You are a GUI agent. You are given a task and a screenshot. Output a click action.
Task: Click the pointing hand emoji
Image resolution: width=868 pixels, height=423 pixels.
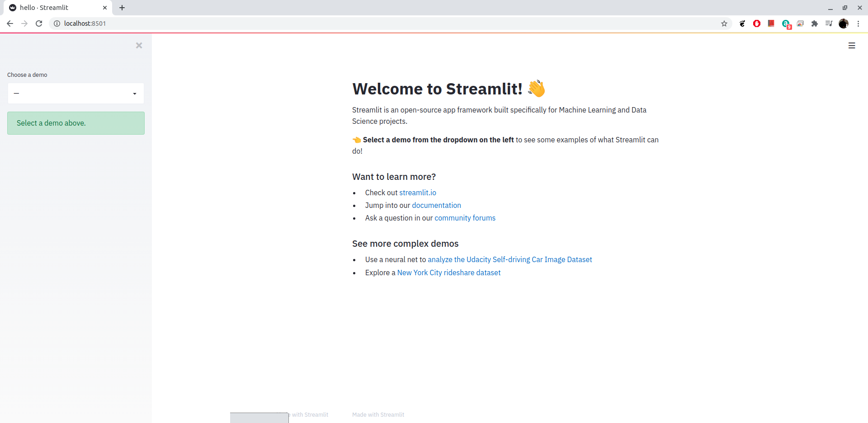pos(357,140)
